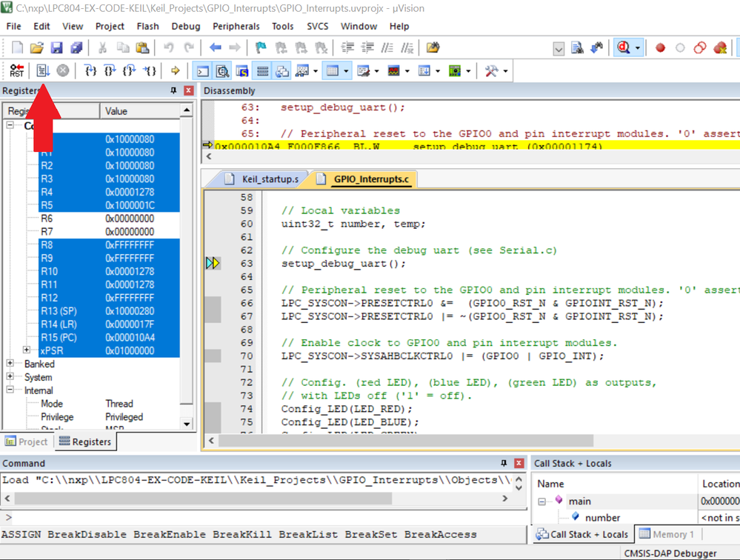Click the Insert/Remove Breakpoint red dot icon
Image resolution: width=740 pixels, height=560 pixels.
tap(660, 48)
